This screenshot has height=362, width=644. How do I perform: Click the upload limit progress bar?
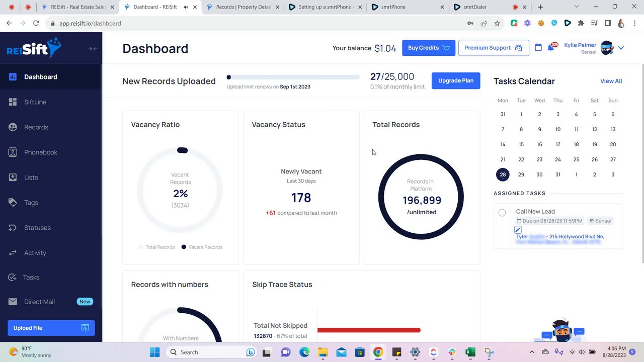point(293,77)
